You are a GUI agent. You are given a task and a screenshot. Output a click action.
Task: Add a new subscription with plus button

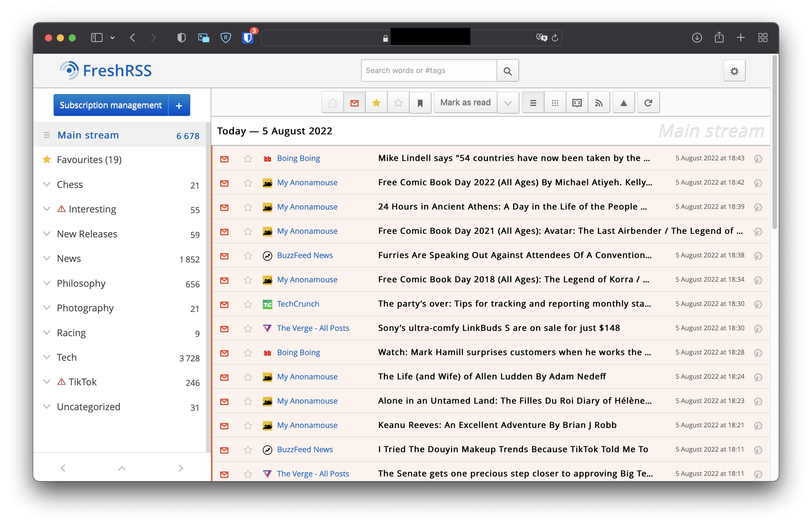179,105
